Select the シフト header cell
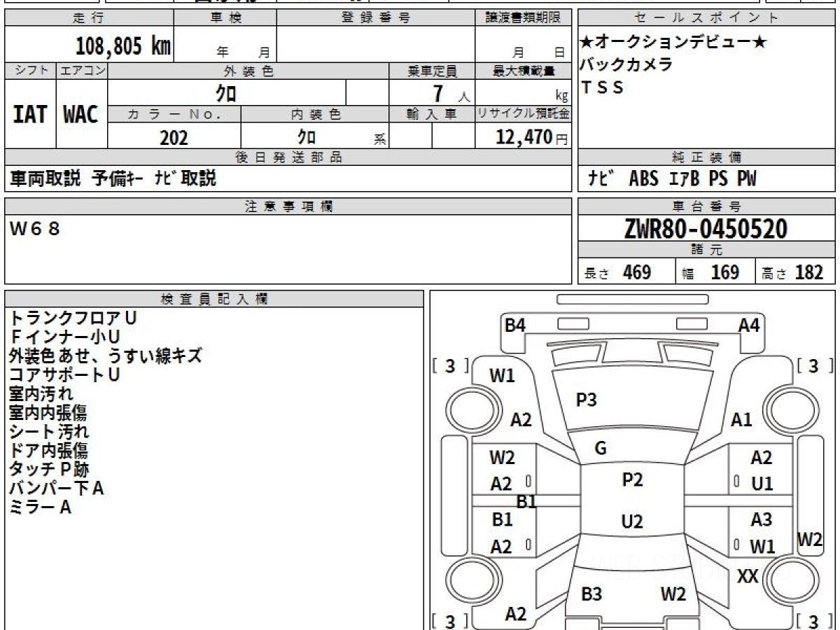 point(31,71)
